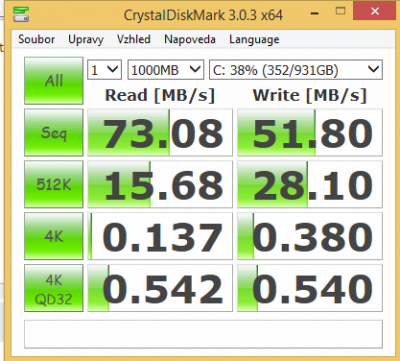The image size is (400, 361).
Task: Click the CrystalDiskMark 3.0.3 x64 title text
Action: [203, 15]
